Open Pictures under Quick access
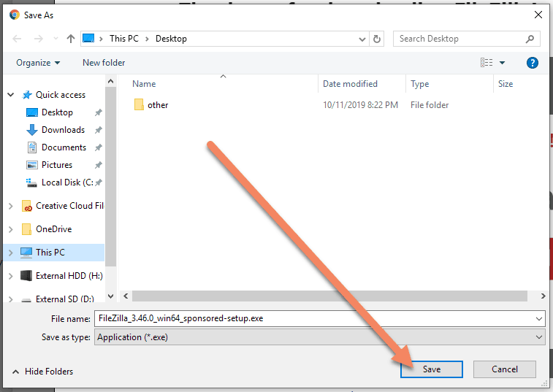 [57, 165]
